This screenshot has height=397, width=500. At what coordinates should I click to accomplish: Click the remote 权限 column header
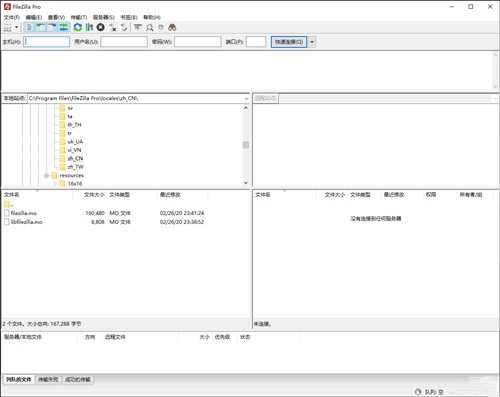(x=440, y=195)
